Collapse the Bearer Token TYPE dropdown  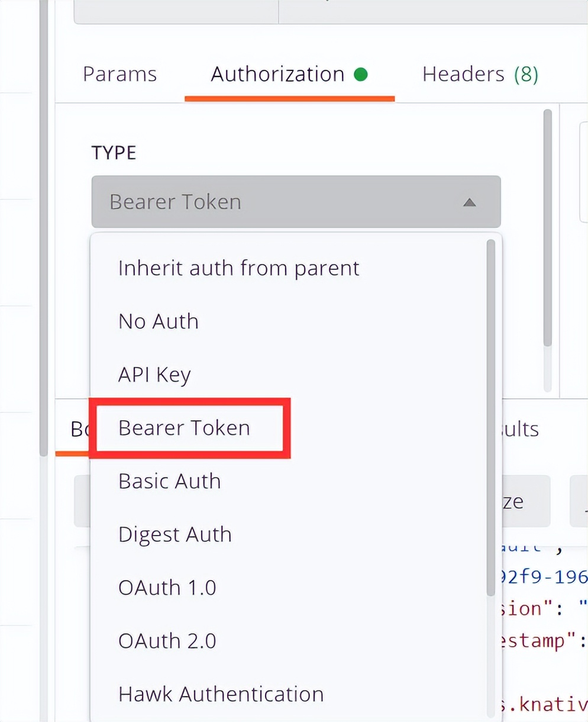(x=296, y=202)
